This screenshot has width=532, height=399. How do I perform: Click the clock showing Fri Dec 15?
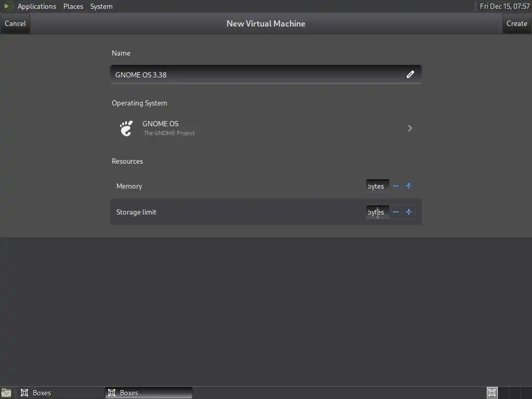[504, 6]
